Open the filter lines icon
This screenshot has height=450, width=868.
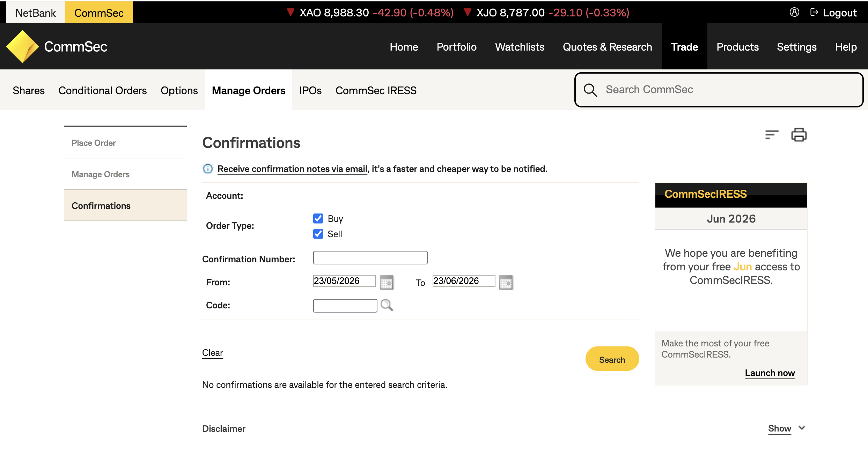[x=772, y=134]
